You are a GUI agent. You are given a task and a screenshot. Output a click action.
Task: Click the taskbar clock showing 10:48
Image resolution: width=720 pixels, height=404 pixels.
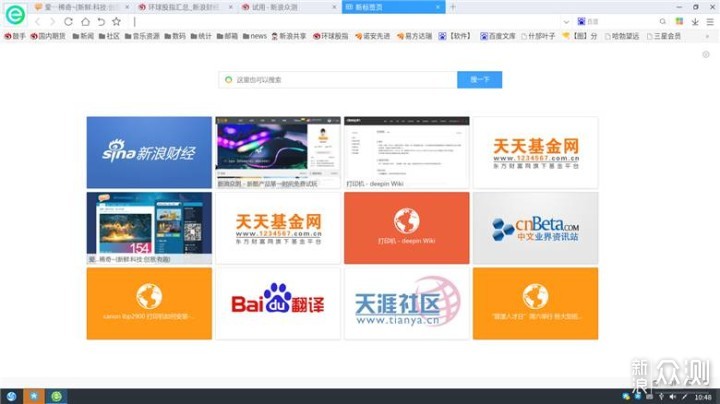[703, 397]
